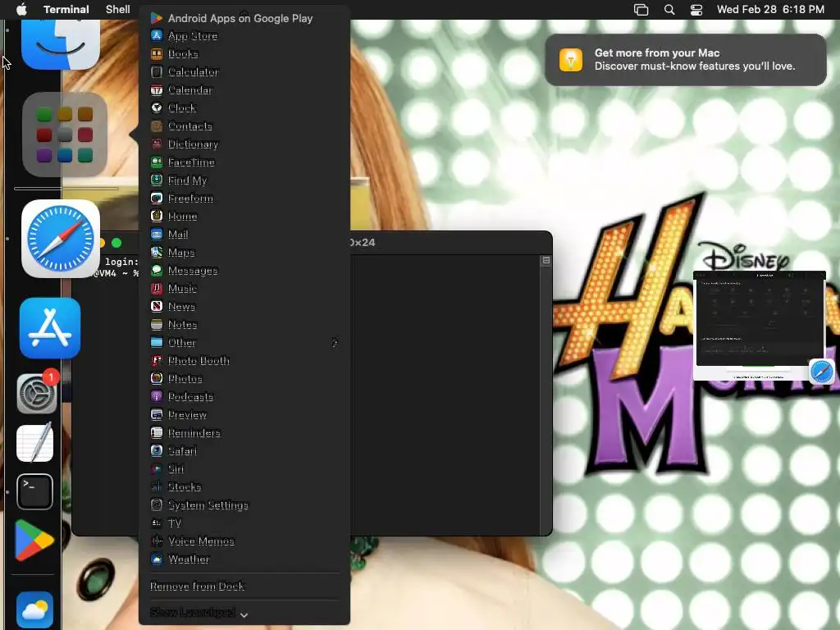Open the Shell menu
Screen dimensions: 840x630
[118, 9]
